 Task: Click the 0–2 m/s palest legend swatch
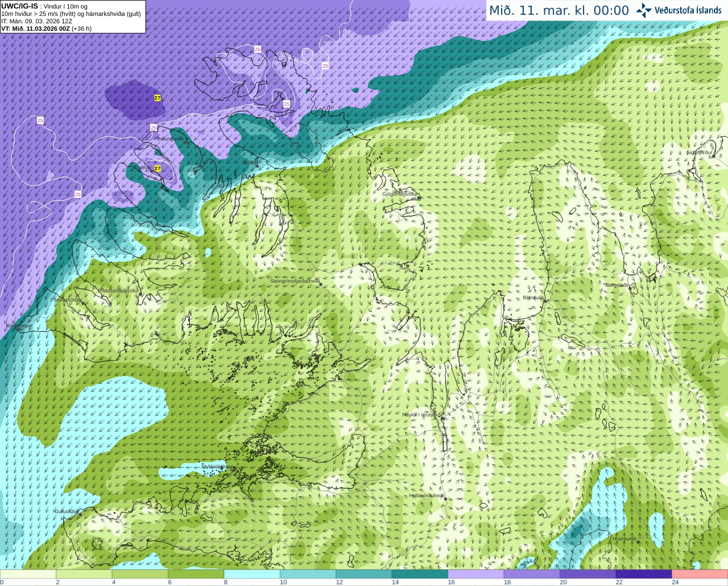pyautogui.click(x=28, y=574)
